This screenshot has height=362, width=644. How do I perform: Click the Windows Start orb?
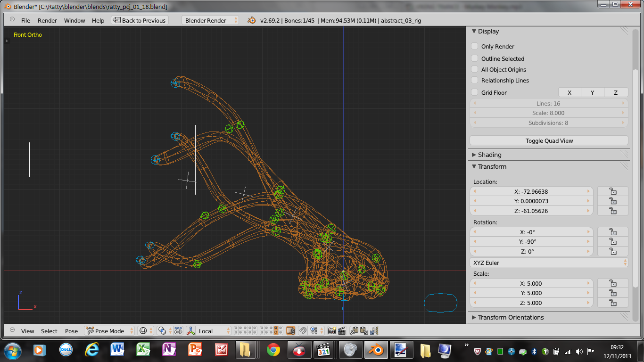coord(13,350)
